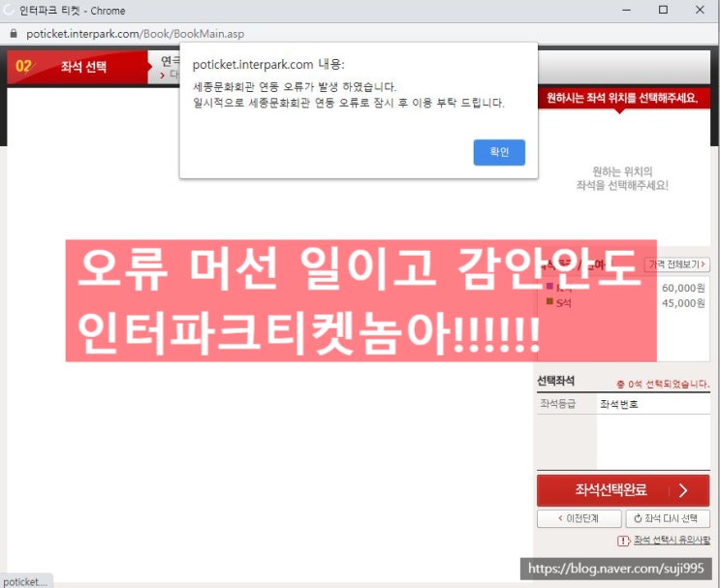Click the address bar URL poticket.interpark.com
The width and height of the screenshot is (720, 588).
[x=135, y=34]
